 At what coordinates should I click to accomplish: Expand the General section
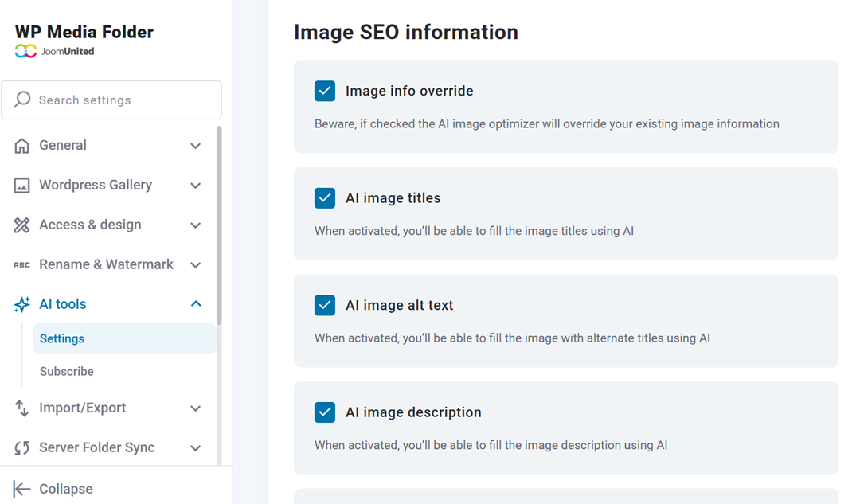click(195, 145)
